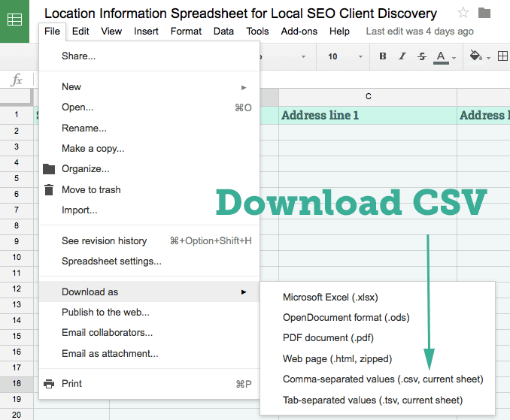Screen dimensions: 510x420
Task: Click Move to trash
Action: (x=91, y=190)
